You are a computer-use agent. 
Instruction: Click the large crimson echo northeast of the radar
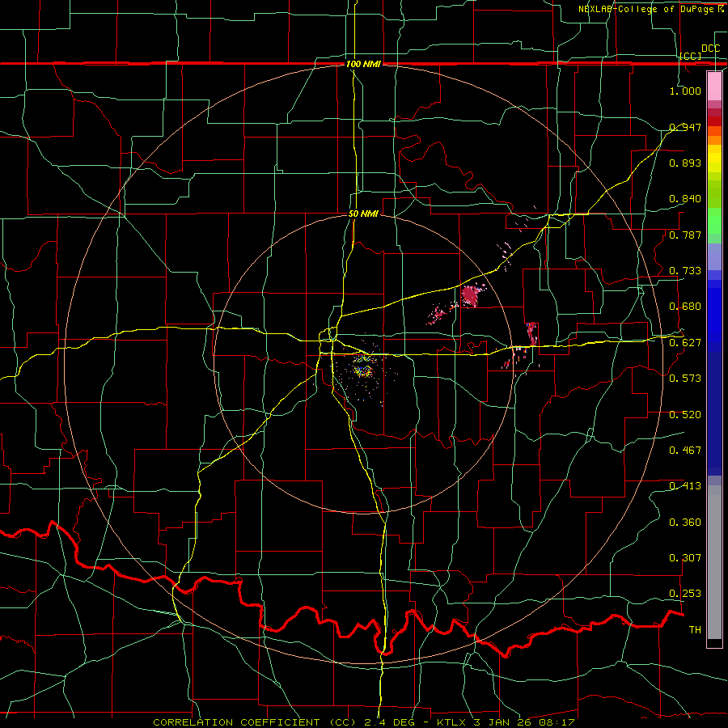click(x=470, y=296)
